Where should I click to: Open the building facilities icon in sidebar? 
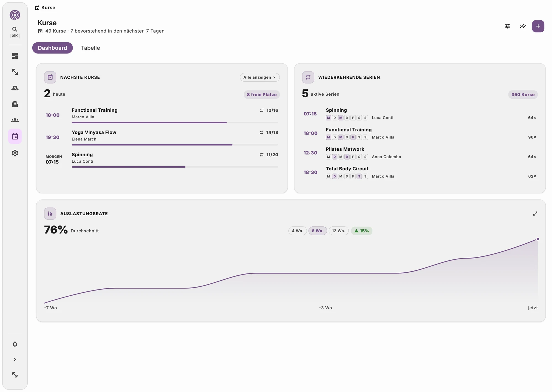coord(15,104)
